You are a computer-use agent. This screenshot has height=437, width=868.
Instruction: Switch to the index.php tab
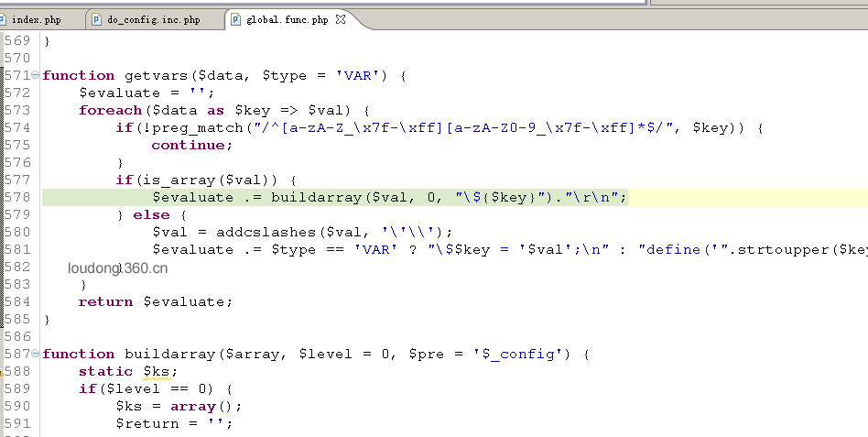36,19
